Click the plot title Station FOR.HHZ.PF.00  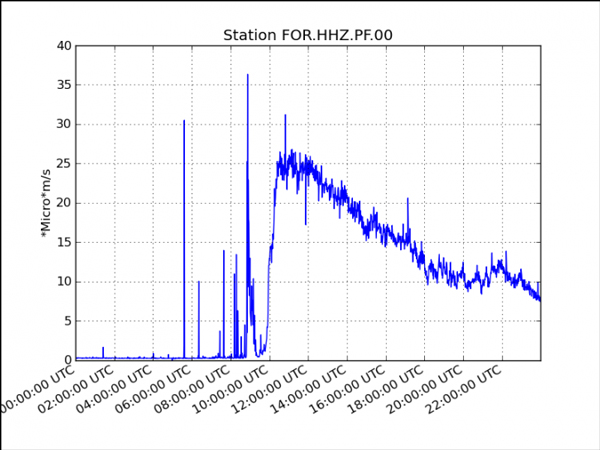click(x=307, y=36)
